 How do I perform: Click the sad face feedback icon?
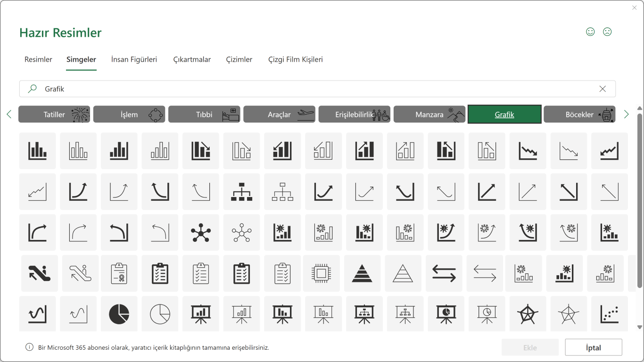coord(607,32)
